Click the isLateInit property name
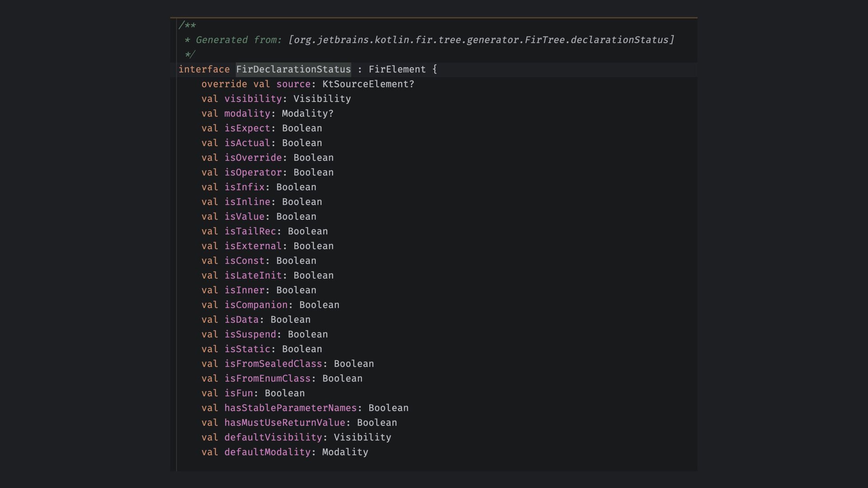The width and height of the screenshot is (868, 488). pos(253,276)
